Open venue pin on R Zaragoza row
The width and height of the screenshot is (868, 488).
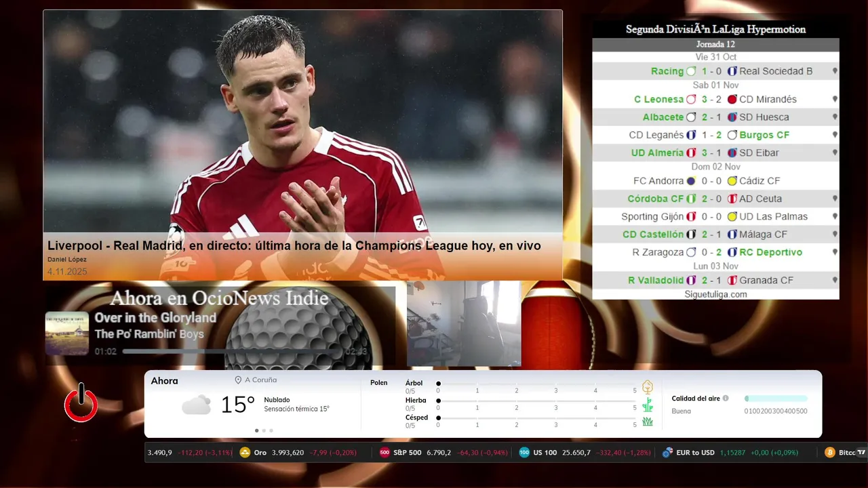pyautogui.click(x=835, y=252)
